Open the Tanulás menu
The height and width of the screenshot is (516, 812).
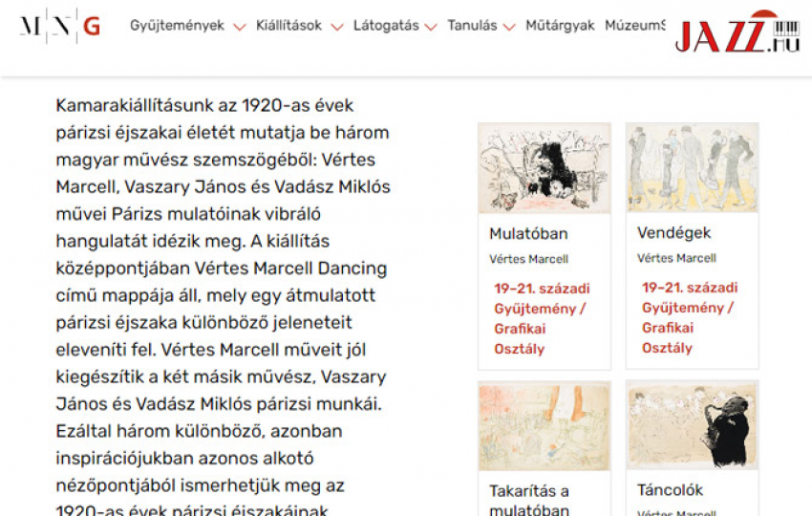pyautogui.click(x=472, y=26)
